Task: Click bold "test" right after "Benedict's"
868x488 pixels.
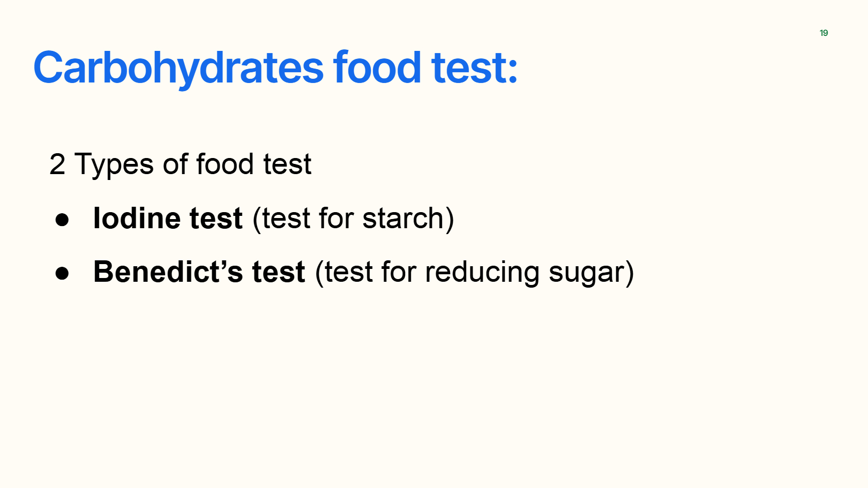Action: 279,272
